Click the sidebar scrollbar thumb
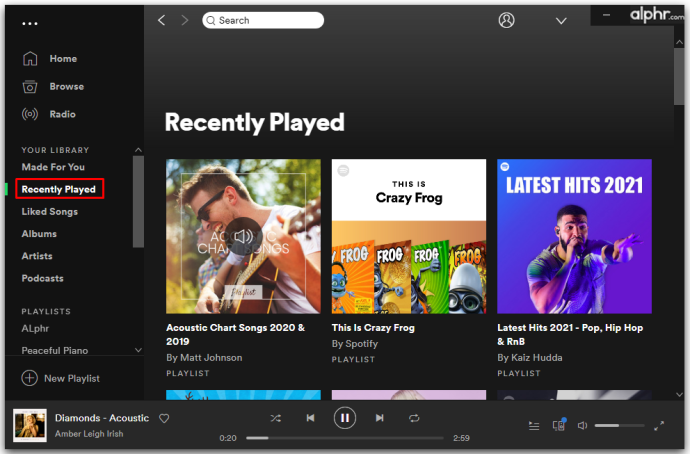This screenshot has height=454, width=690. pos(138,202)
